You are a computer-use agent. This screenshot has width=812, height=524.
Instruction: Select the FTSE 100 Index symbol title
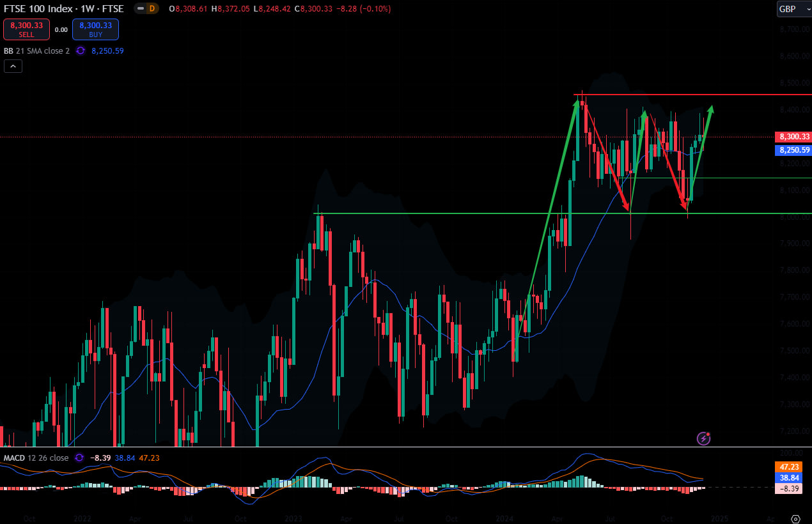(65, 8)
